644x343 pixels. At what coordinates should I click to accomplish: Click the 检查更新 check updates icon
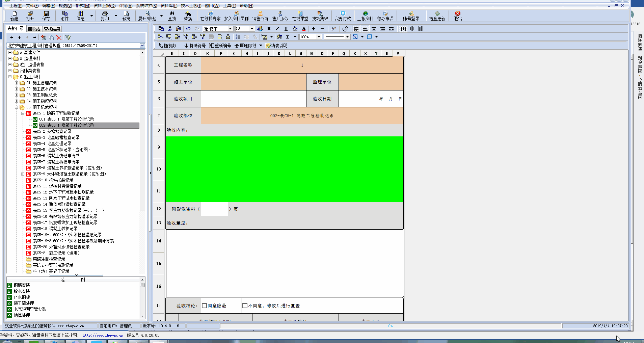pyautogui.click(x=437, y=16)
